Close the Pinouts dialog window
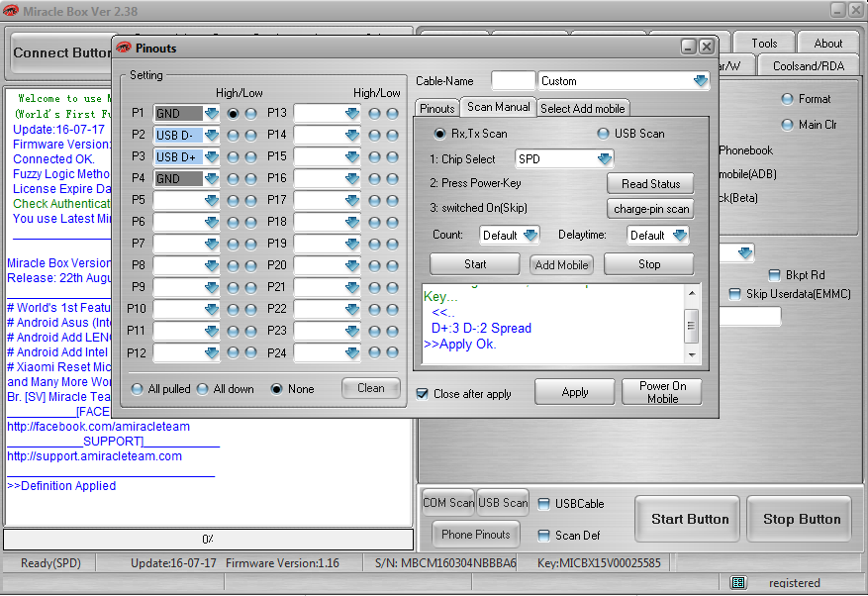Viewport: 868px width, 596px height. (x=707, y=47)
